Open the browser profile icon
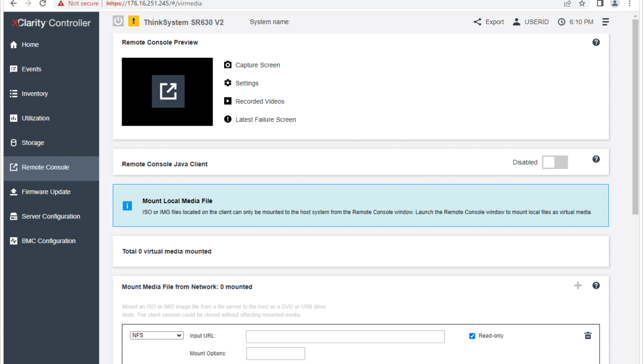The image size is (643, 364). [614, 3]
